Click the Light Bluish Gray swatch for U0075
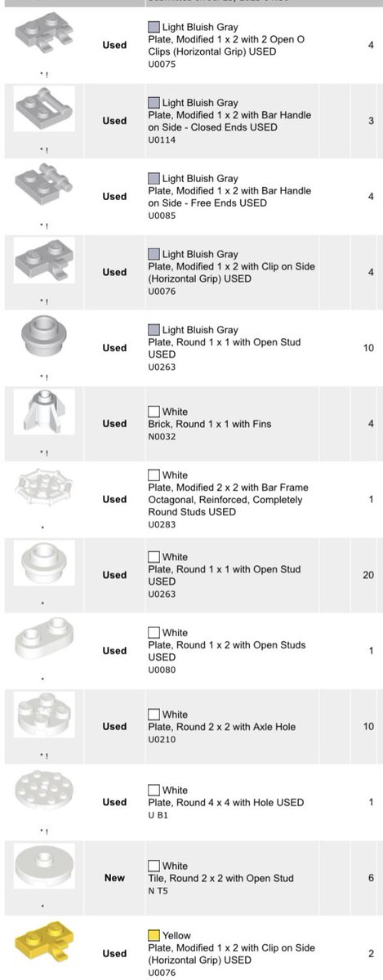This screenshot has width=383, height=980. tap(154, 27)
